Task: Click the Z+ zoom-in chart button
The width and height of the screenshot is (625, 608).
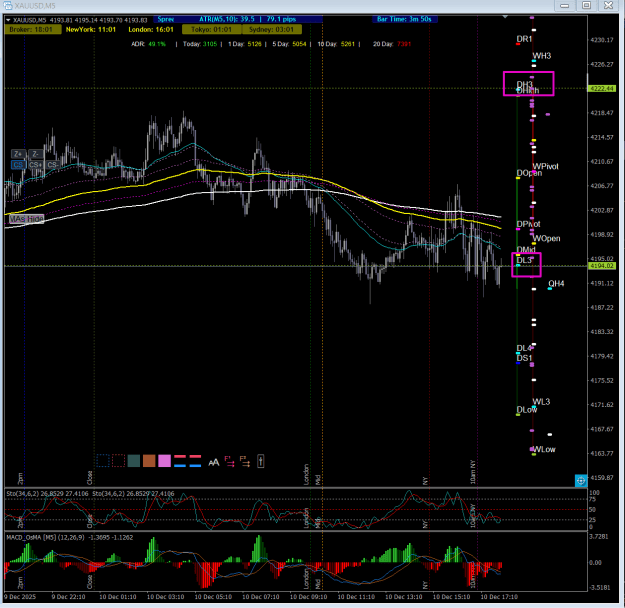Action: point(18,154)
